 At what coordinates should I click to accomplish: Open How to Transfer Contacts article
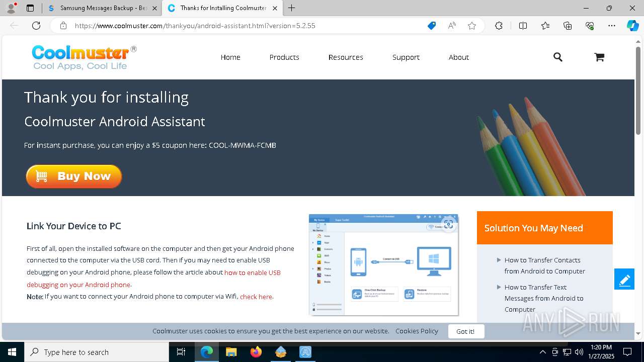(545, 265)
